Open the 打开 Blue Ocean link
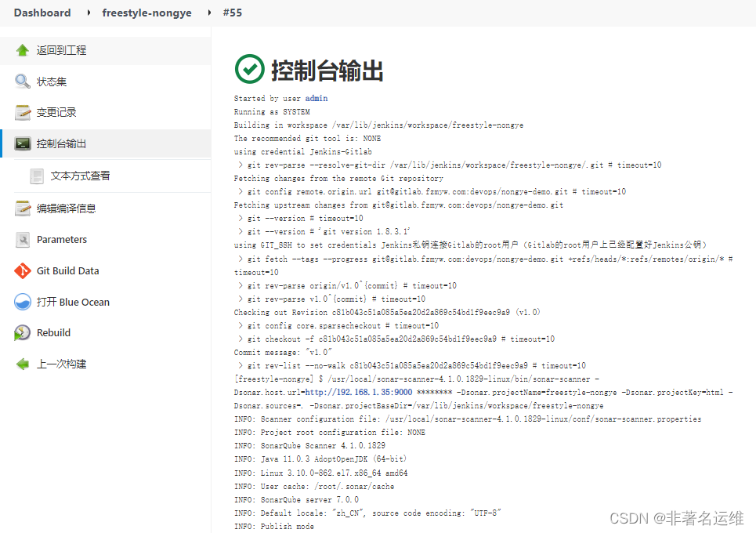Image resolution: width=756 pixels, height=533 pixels. 73,302
